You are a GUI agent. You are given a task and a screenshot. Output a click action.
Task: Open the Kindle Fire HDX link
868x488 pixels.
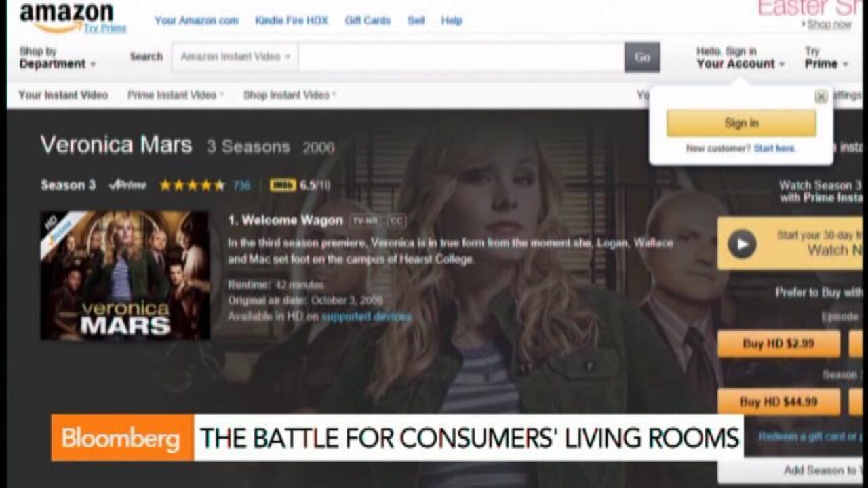click(x=292, y=20)
